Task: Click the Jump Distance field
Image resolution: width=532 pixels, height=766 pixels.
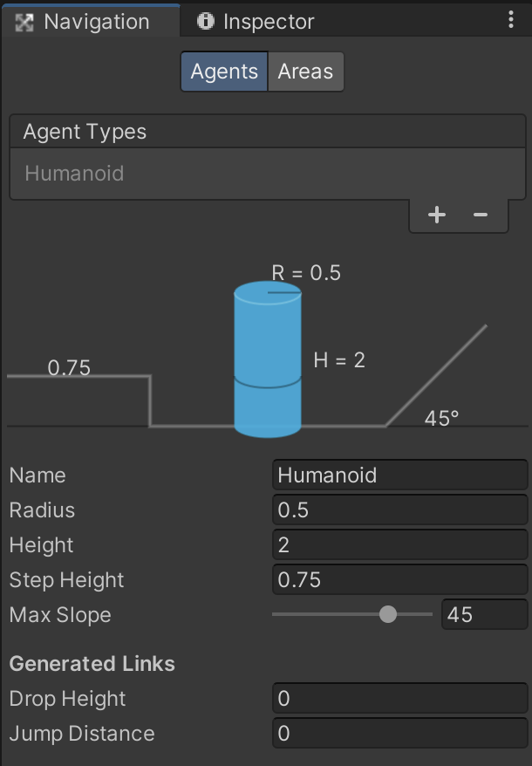Action: click(x=399, y=734)
